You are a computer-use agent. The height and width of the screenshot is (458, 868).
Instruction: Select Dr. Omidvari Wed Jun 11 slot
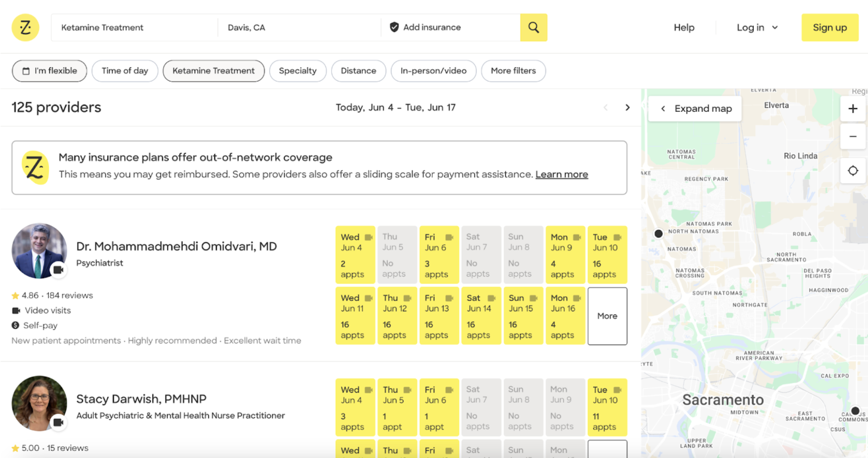[x=355, y=316]
